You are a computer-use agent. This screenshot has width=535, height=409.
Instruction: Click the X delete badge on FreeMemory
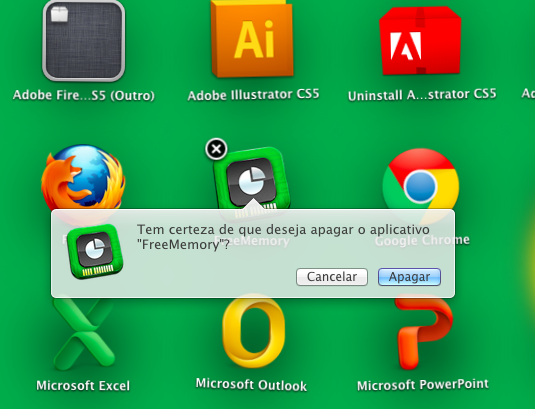tap(216, 149)
